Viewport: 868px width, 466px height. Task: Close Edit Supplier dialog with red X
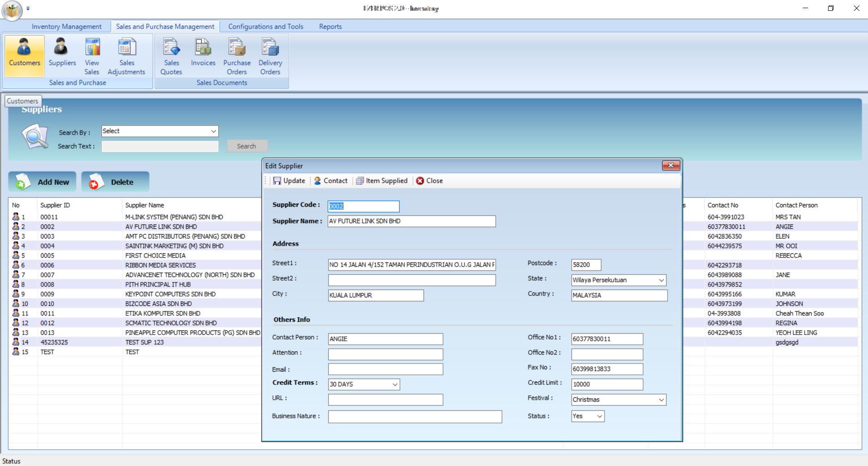[671, 165]
